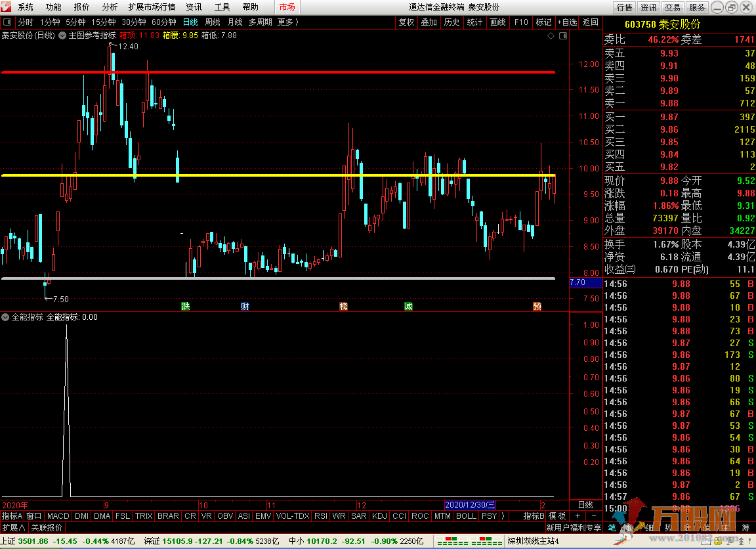The image size is (756, 549).
Task: Open the 扩展市场行情 menu
Action: (152, 7)
